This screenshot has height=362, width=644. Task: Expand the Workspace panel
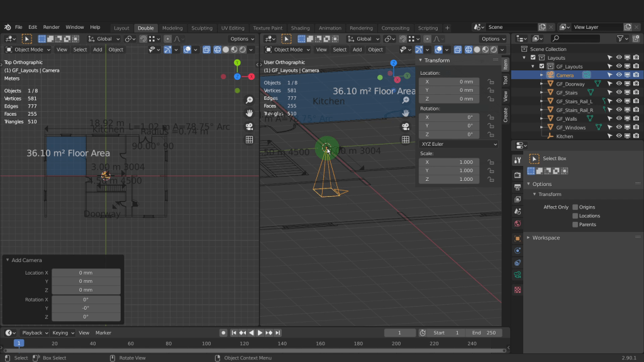545,238
